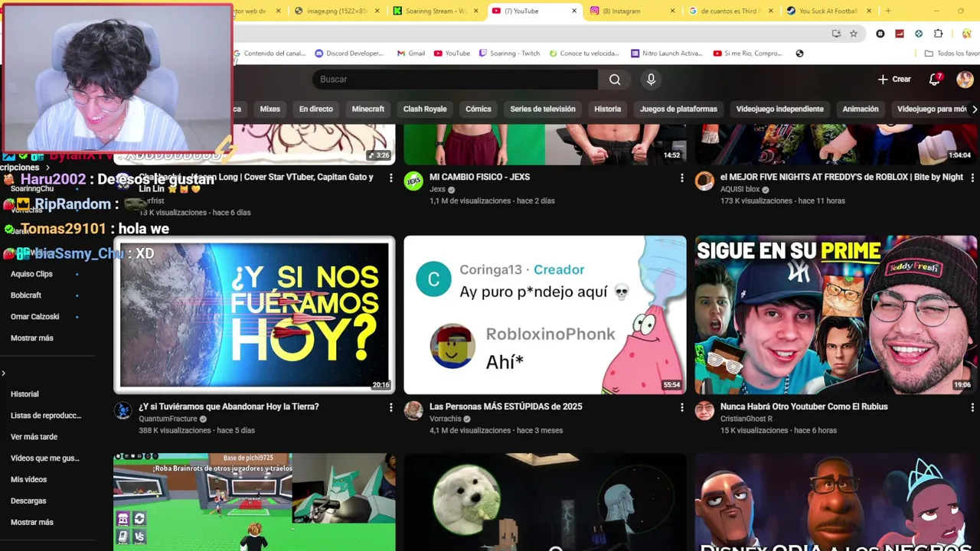Image resolution: width=980 pixels, height=551 pixels.
Task: Open Nunca Habrá Otro Youtuber Como El Rubius
Action: (x=804, y=406)
